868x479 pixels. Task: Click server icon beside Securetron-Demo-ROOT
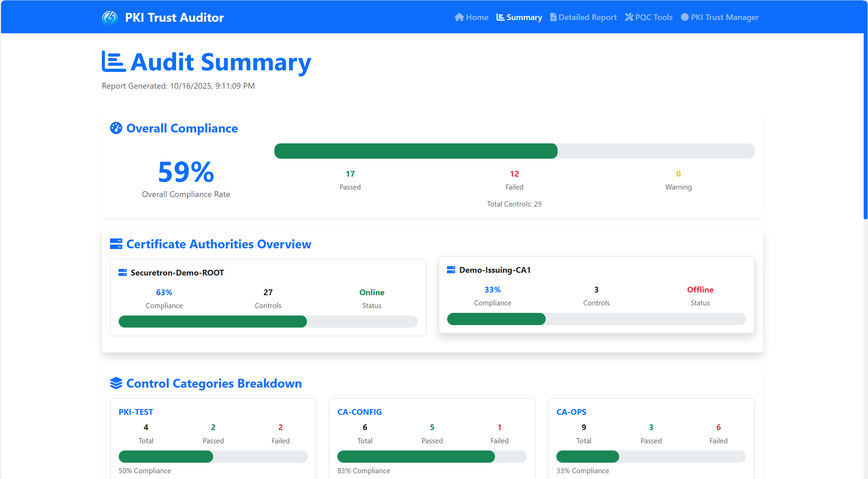click(122, 272)
